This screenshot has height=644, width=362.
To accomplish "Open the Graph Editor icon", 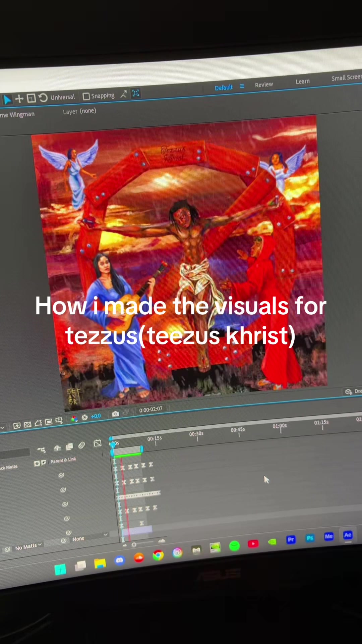I will point(98,443).
